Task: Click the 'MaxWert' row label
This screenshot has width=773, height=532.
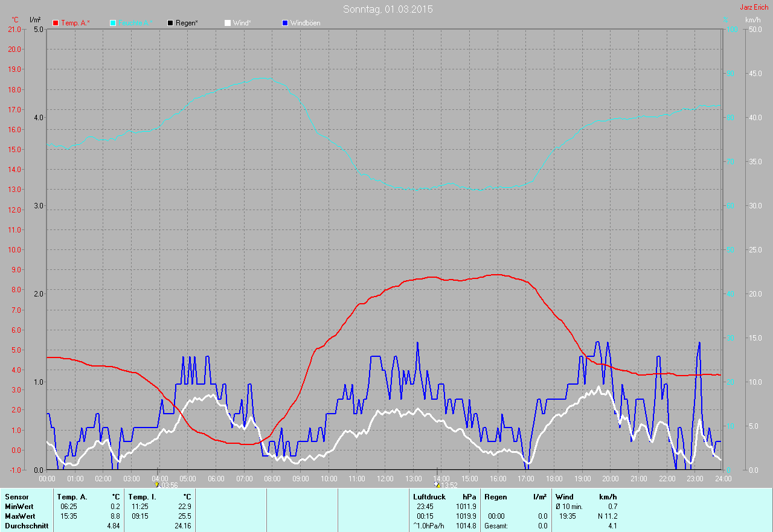Action: click(x=20, y=516)
